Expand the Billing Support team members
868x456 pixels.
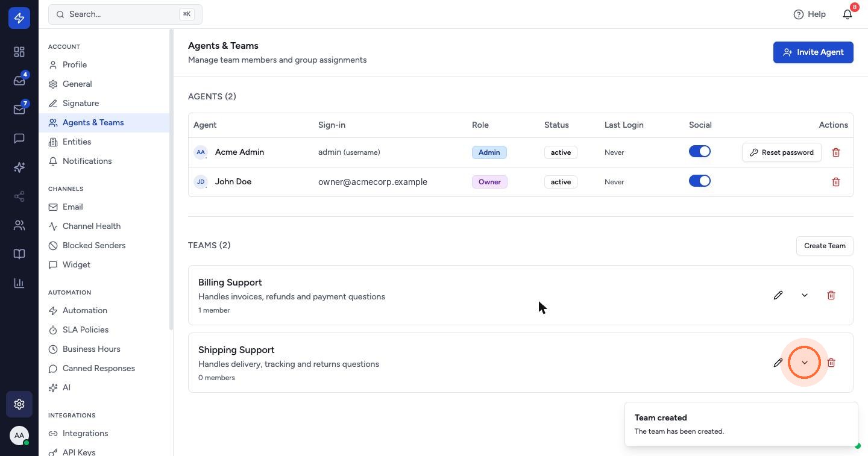[x=805, y=295]
